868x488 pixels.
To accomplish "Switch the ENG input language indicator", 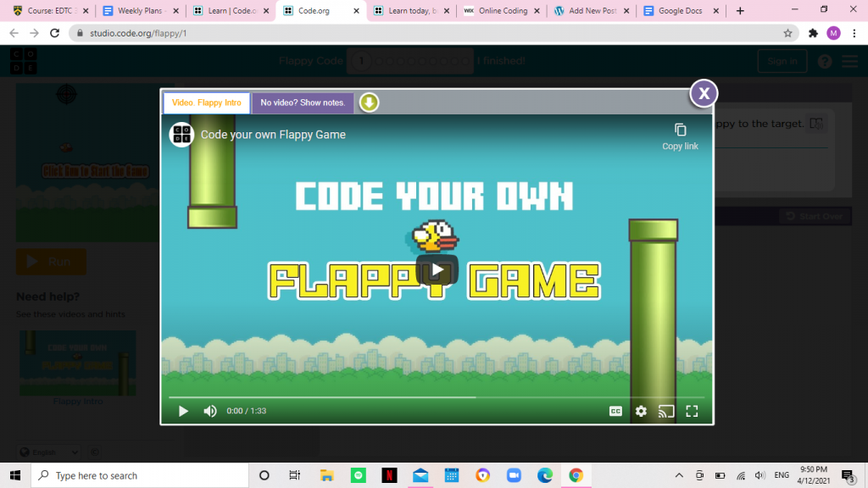I will [x=782, y=475].
